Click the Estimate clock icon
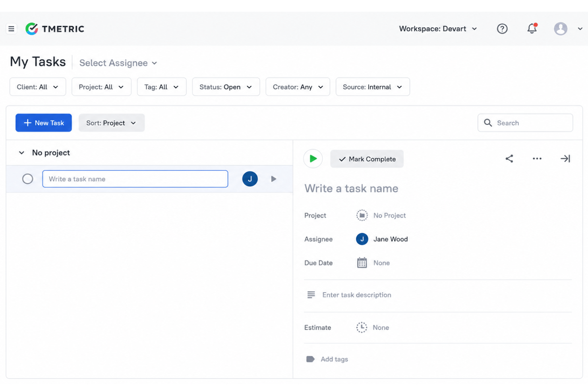Screen dimensions: 588x392 tap(362, 327)
